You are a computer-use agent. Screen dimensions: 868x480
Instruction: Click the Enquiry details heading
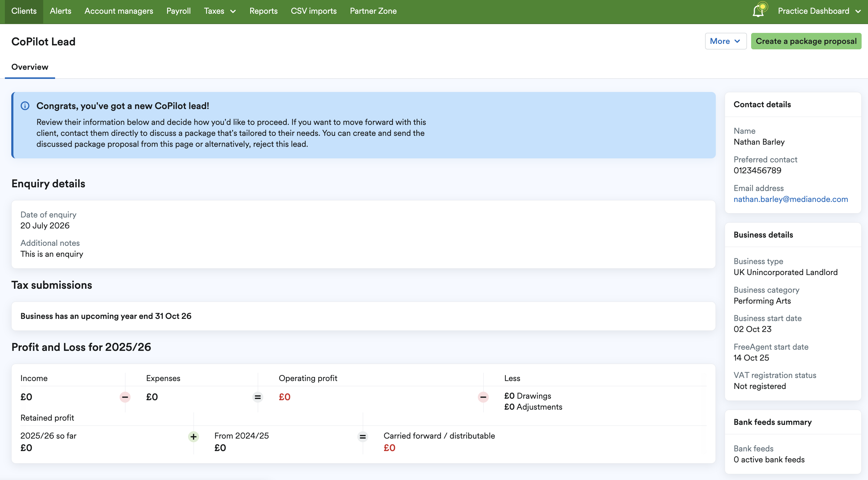(x=48, y=183)
